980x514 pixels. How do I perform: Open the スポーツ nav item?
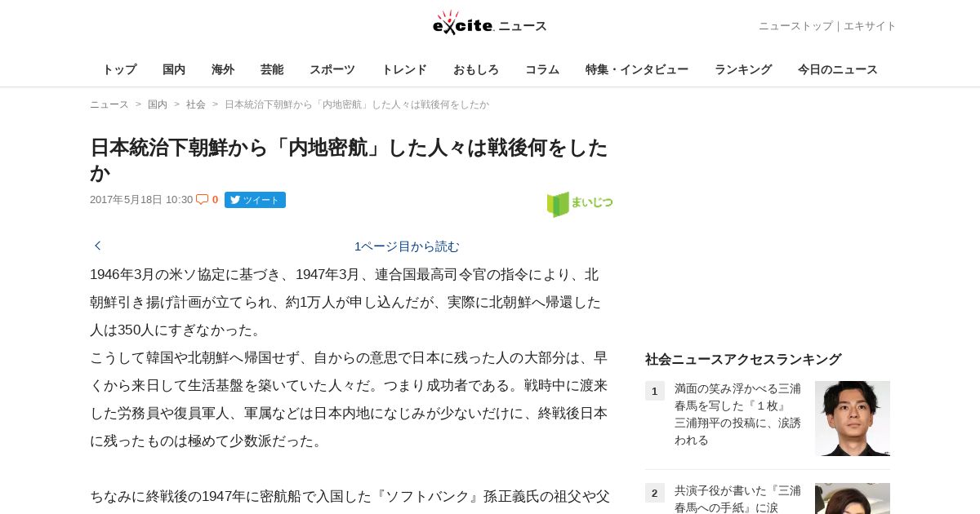click(332, 69)
